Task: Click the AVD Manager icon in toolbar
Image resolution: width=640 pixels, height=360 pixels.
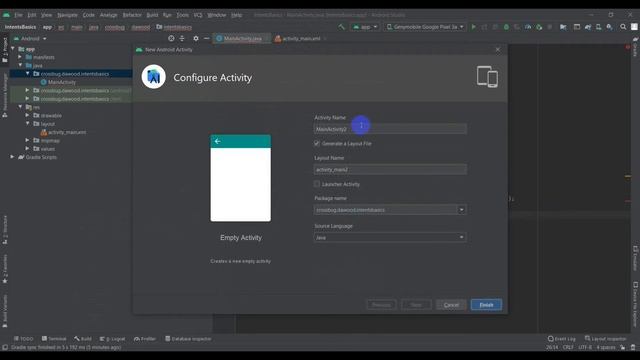Action: pyautogui.click(x=598, y=27)
